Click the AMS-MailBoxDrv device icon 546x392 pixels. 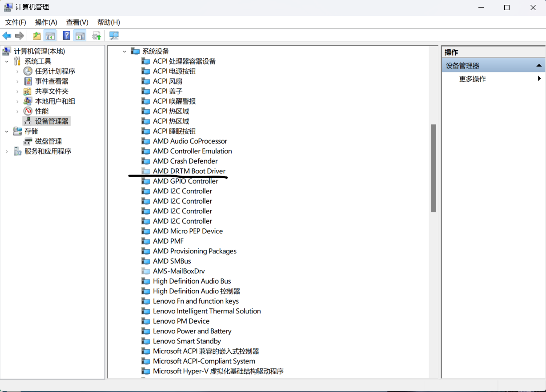point(146,271)
